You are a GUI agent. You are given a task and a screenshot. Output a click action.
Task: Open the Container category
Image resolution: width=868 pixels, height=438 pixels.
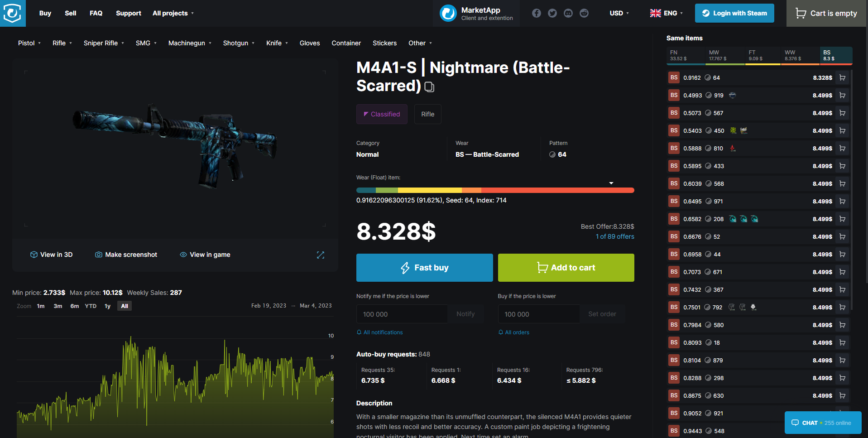(x=346, y=43)
